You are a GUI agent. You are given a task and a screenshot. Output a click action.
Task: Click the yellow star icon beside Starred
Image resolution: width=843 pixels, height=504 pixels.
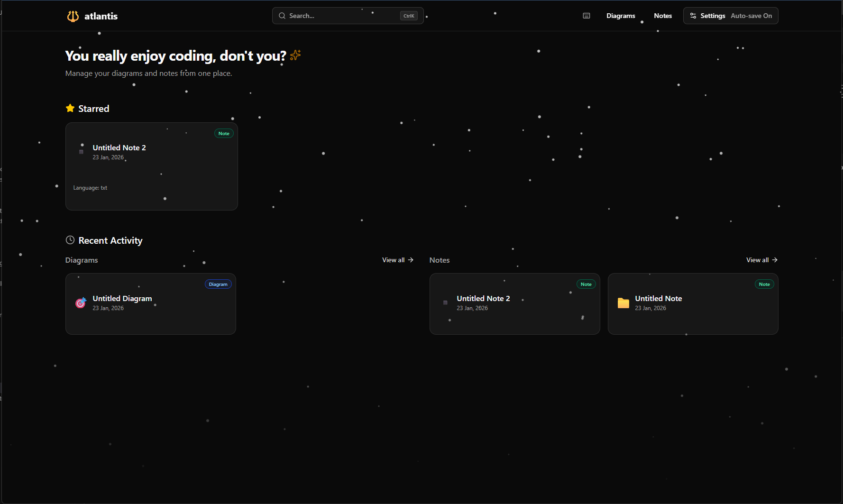click(x=70, y=108)
